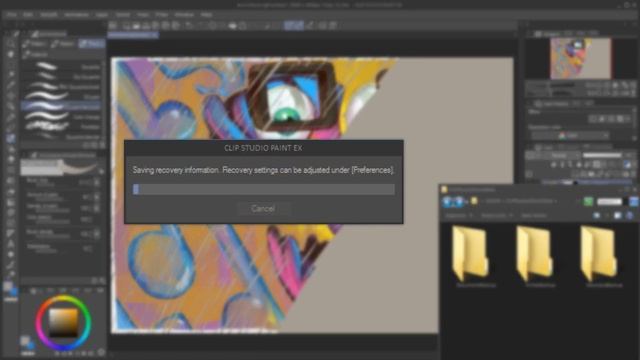Open the Organize dropdown in Explorer

458,216
